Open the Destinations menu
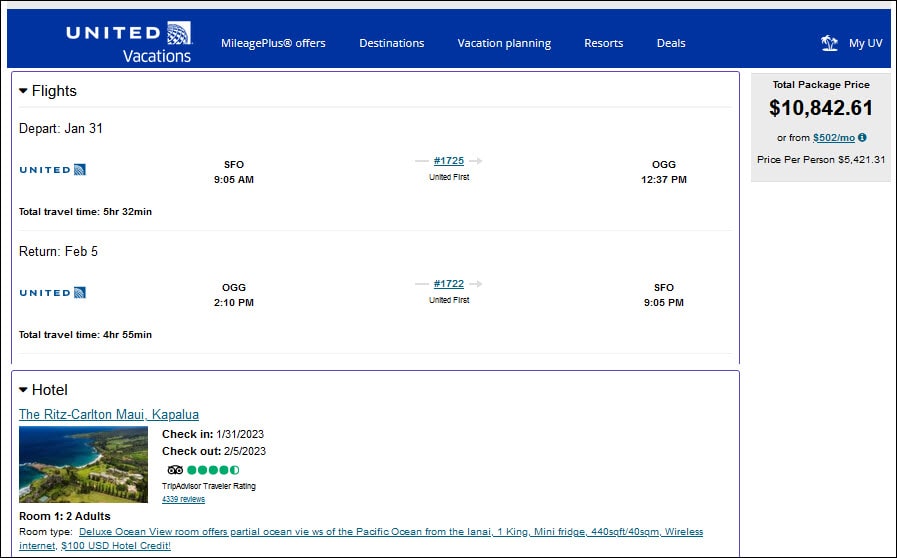 392,43
